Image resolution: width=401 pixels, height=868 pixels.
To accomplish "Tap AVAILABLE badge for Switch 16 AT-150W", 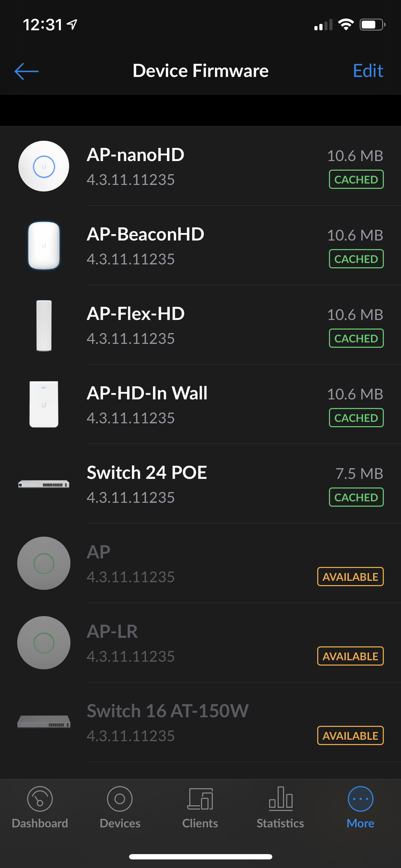I will (x=350, y=736).
